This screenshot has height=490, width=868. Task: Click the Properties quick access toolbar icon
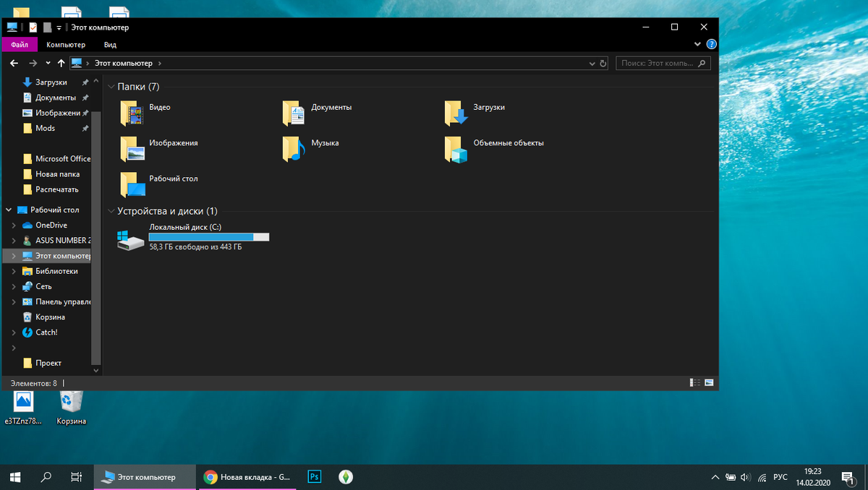pyautogui.click(x=33, y=27)
